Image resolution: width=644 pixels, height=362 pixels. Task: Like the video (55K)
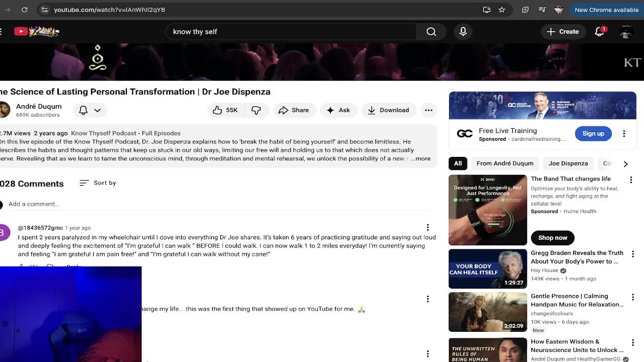coord(225,110)
